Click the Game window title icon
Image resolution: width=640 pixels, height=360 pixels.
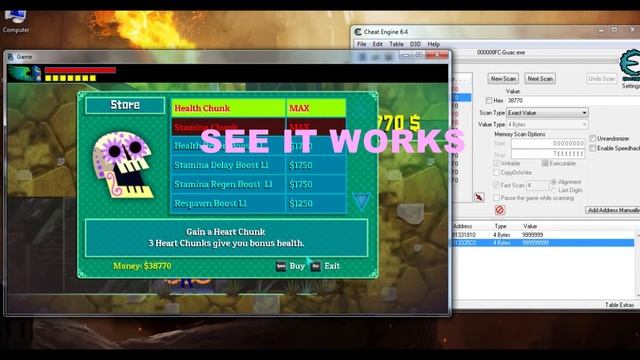11,57
